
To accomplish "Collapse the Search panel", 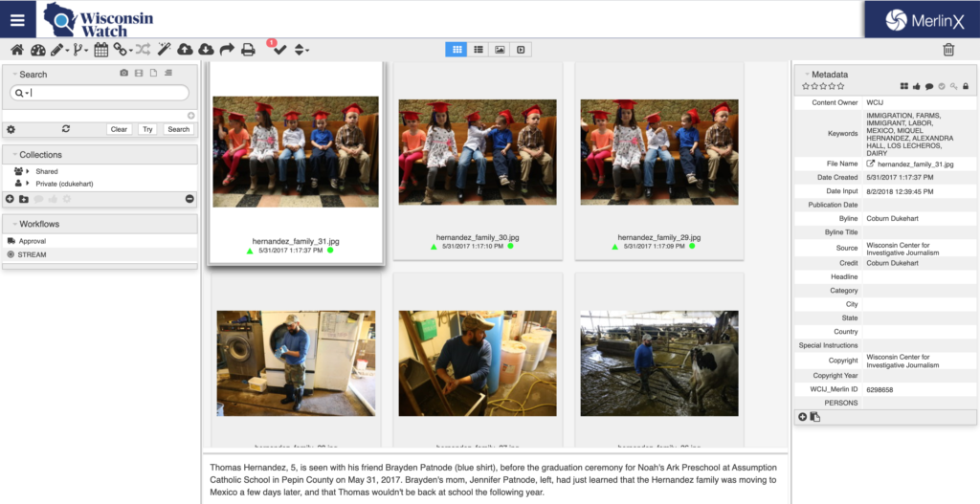I will point(15,75).
